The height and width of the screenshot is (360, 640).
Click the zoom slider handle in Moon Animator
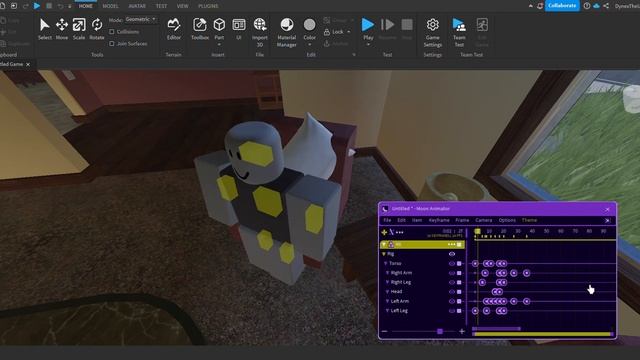tap(440, 331)
